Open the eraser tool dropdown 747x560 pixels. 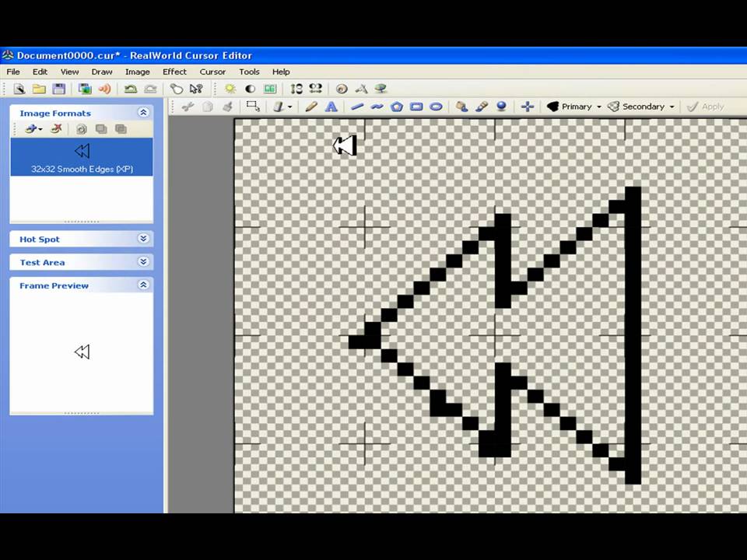point(289,107)
